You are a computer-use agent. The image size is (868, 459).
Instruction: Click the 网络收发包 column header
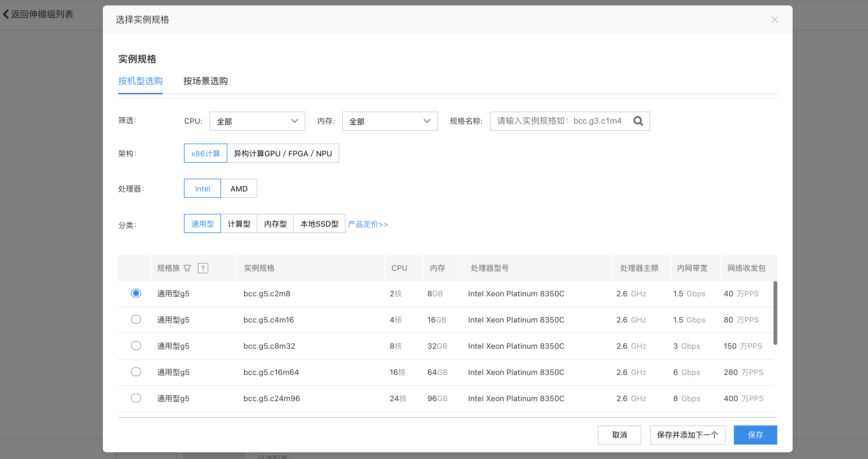coord(746,268)
